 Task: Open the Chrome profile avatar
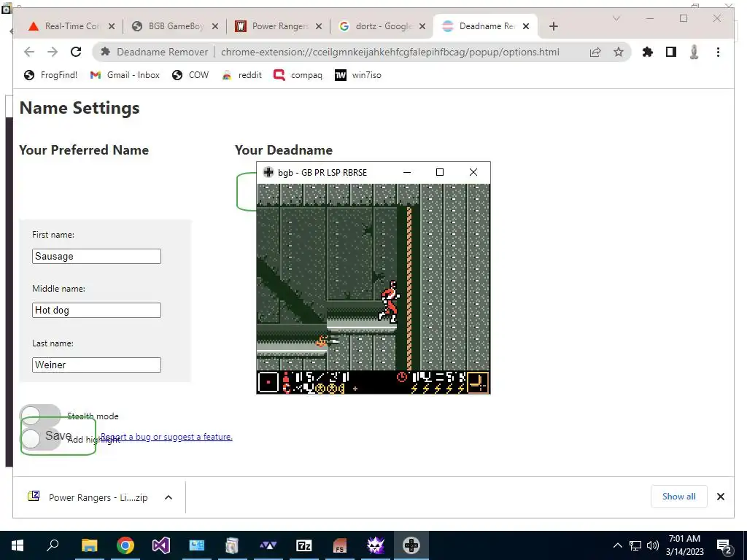click(694, 52)
